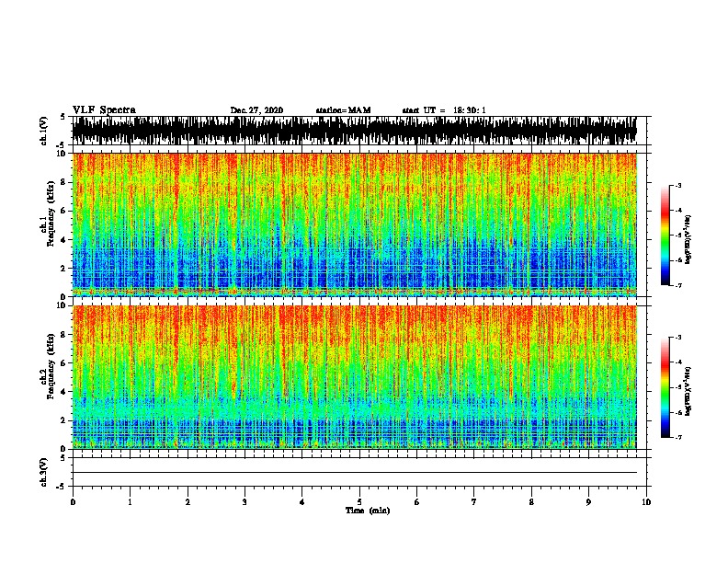Click the "10" label ending the time axis

pos(646,502)
